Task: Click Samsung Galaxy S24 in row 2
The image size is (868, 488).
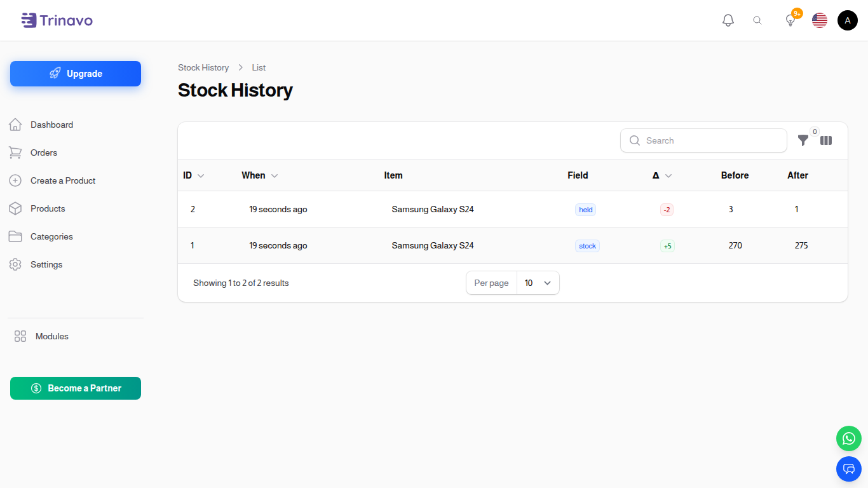Action: 433,209
